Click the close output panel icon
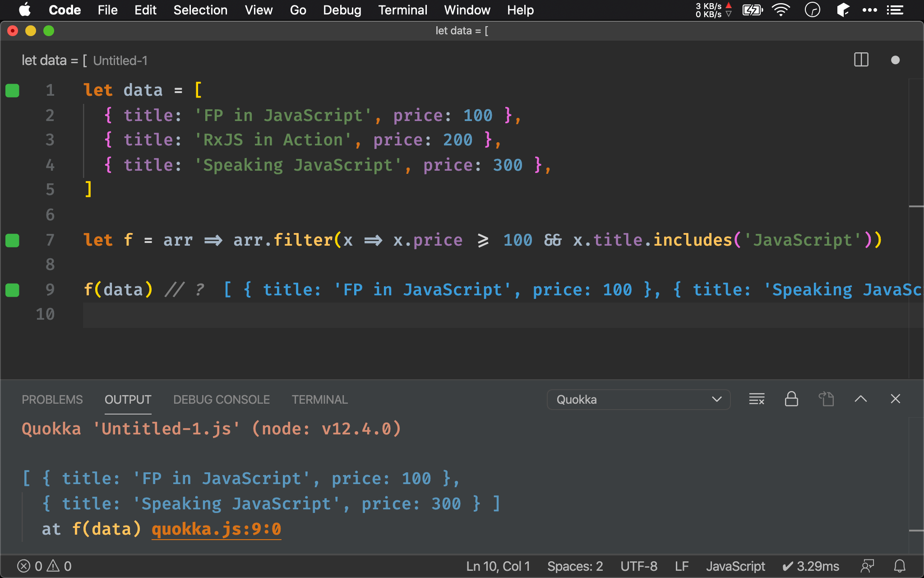Viewport: 924px width, 578px height. [897, 400]
